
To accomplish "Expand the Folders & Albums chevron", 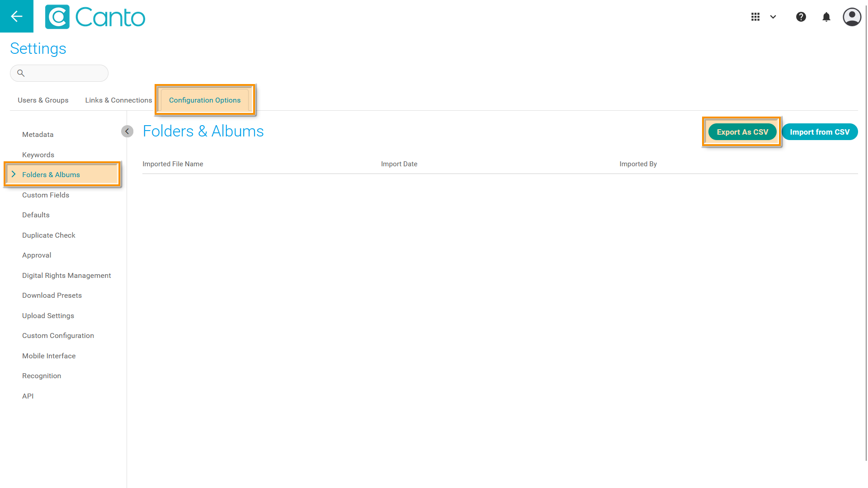I will tap(14, 174).
